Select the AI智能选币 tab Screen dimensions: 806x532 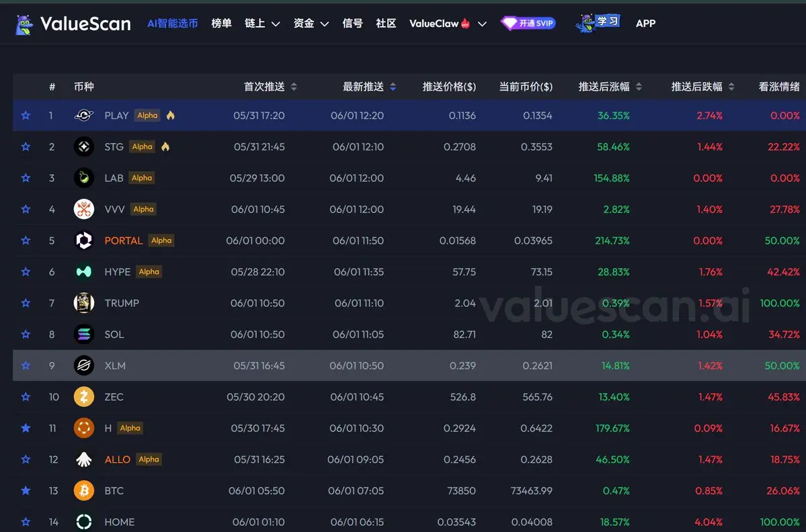point(172,24)
